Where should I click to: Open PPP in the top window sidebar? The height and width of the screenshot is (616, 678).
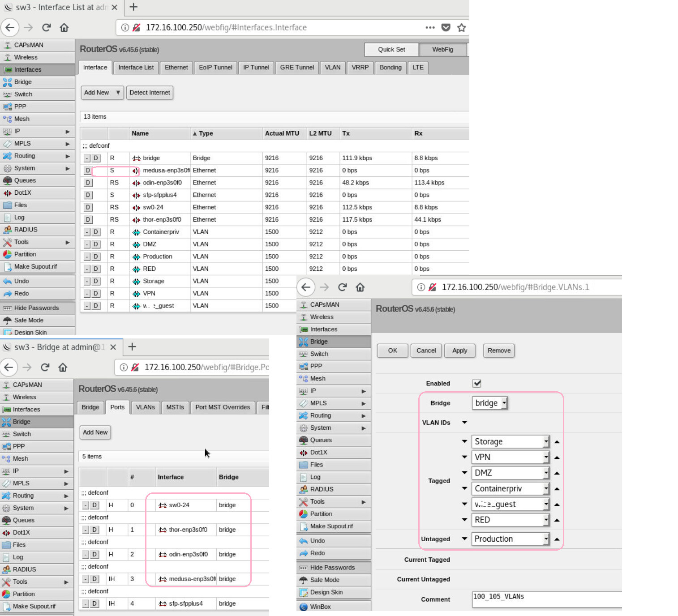[37, 107]
